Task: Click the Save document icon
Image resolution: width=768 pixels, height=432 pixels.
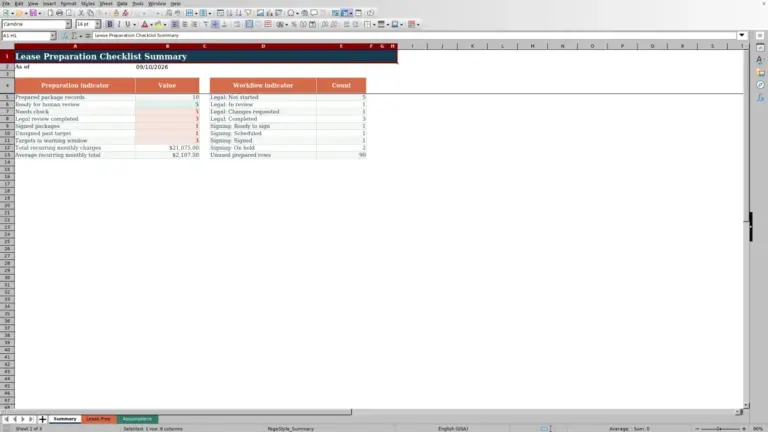Action: point(33,13)
